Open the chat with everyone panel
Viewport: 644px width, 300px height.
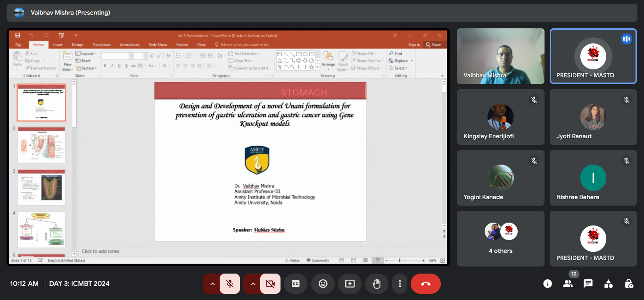(588, 283)
